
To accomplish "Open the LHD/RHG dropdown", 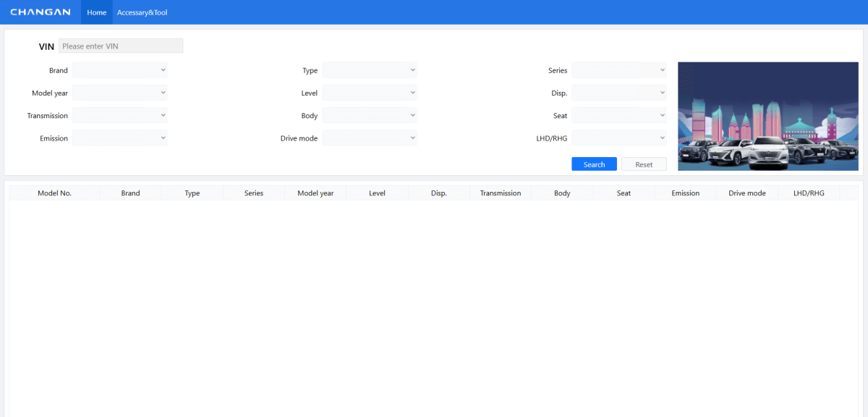I will tap(619, 138).
